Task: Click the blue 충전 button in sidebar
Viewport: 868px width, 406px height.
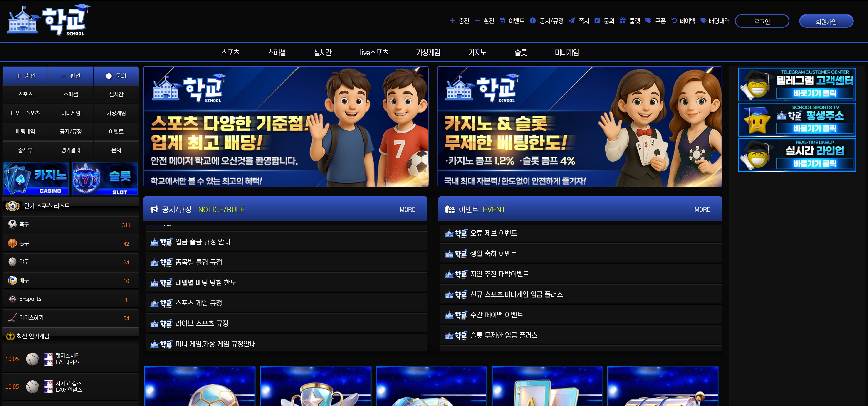Action: (26, 76)
